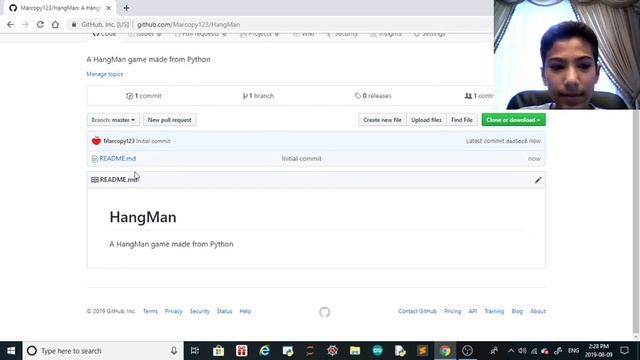Image resolution: width=640 pixels, height=360 pixels.
Task: Click Upload files button
Action: click(x=426, y=120)
